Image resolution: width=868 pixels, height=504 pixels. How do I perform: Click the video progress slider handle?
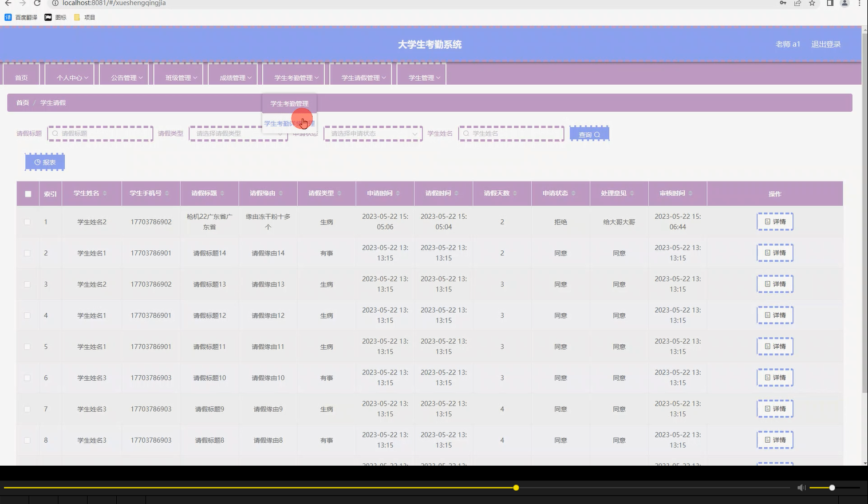point(516,487)
